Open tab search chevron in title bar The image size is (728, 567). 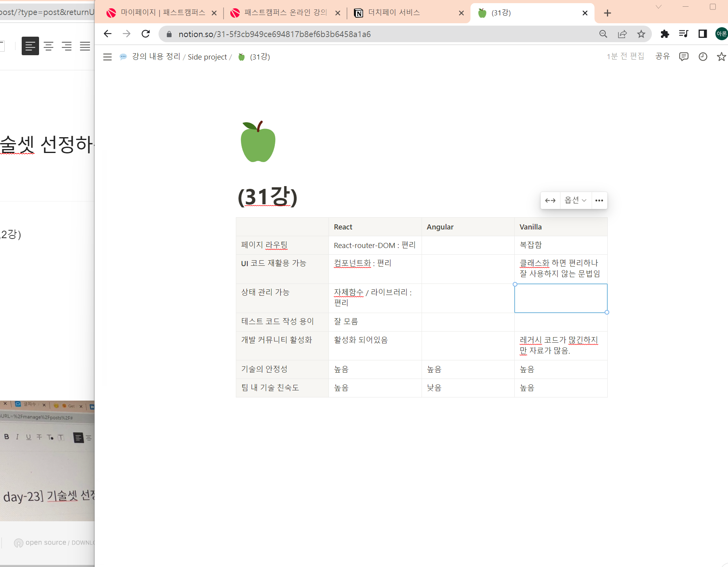coord(658,7)
